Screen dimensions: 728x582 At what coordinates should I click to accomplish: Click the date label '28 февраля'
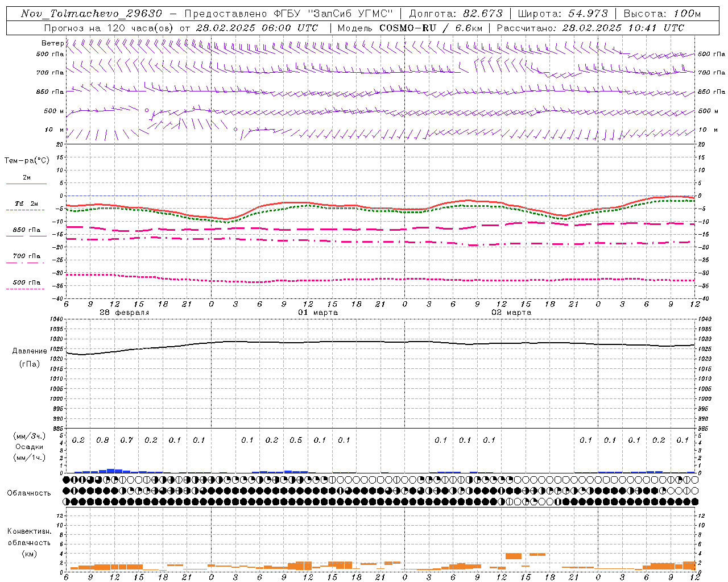[x=125, y=312]
